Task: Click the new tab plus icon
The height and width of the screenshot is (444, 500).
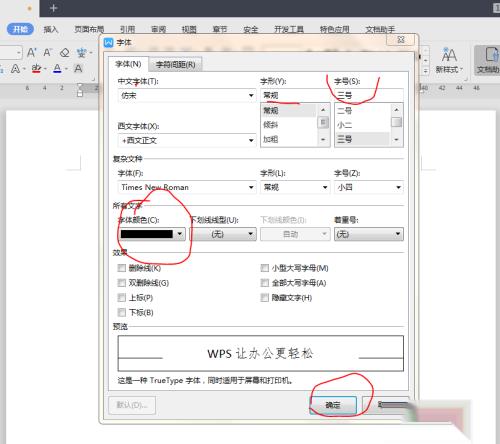Action: pyautogui.click(x=53, y=8)
